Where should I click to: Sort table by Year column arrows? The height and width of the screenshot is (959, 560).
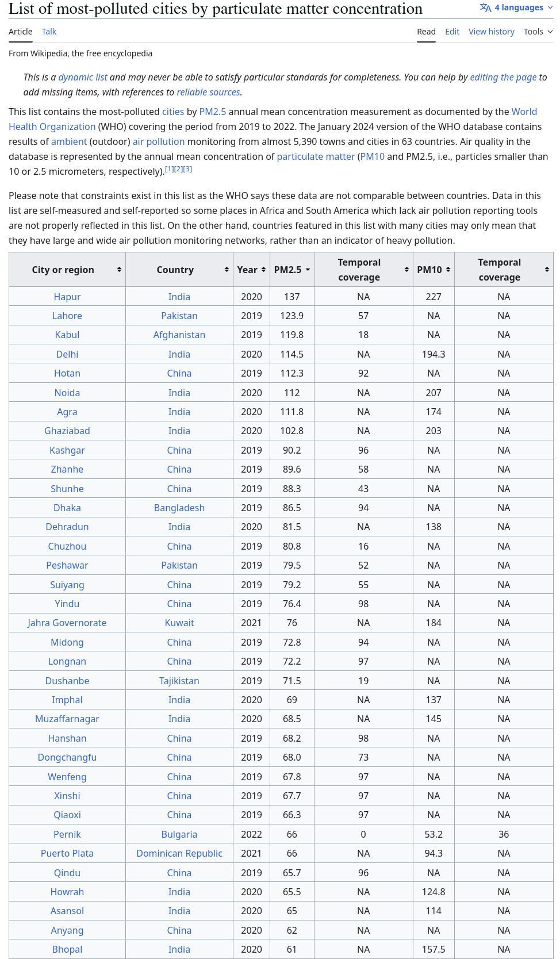[263, 270]
